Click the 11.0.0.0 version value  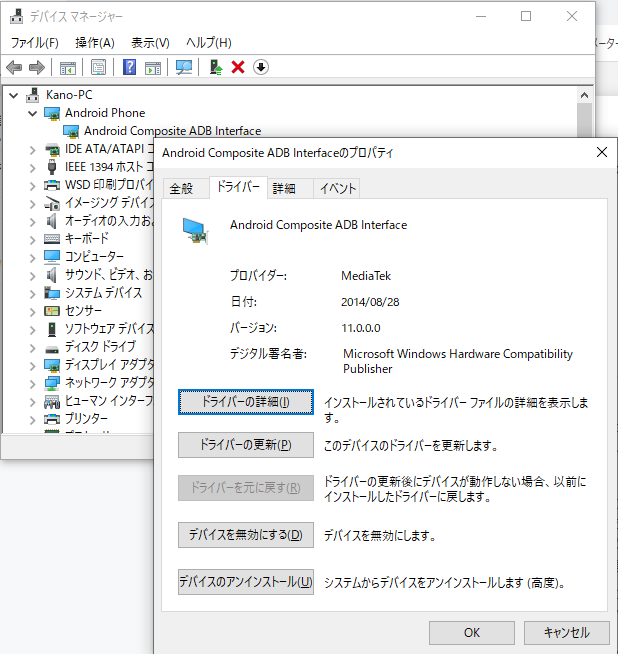coord(361,328)
